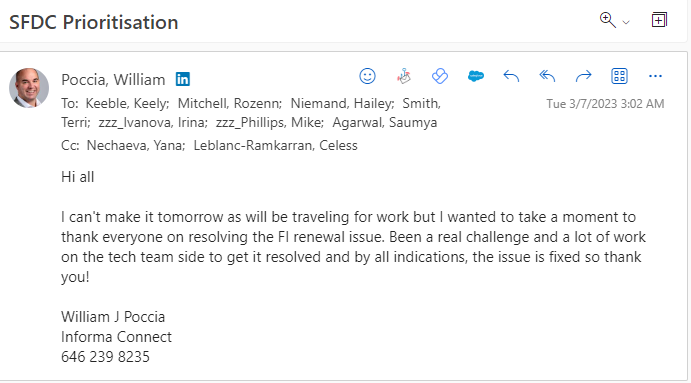Select recipient Keeble, Keely
The height and width of the screenshot is (383, 691).
coord(127,104)
